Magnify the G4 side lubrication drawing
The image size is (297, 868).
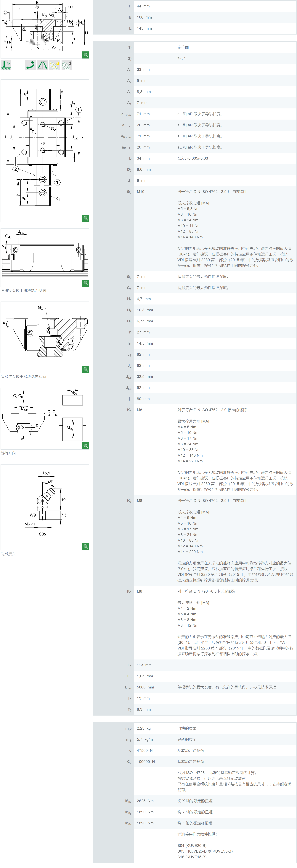click(86, 283)
